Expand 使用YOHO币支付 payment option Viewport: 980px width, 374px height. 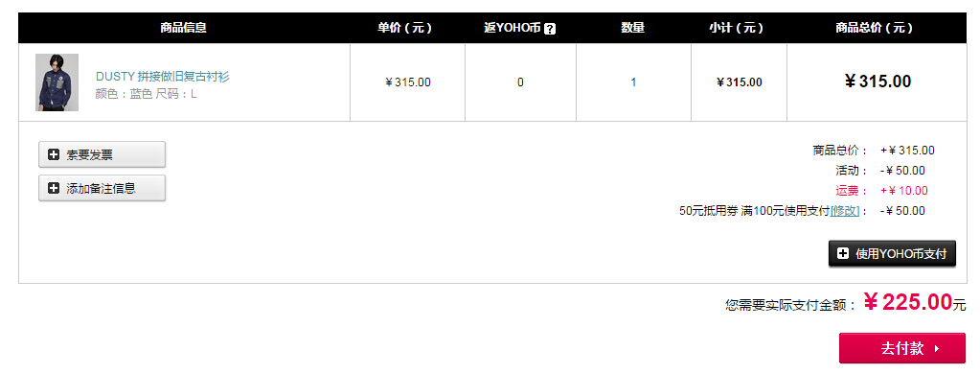[x=893, y=253]
